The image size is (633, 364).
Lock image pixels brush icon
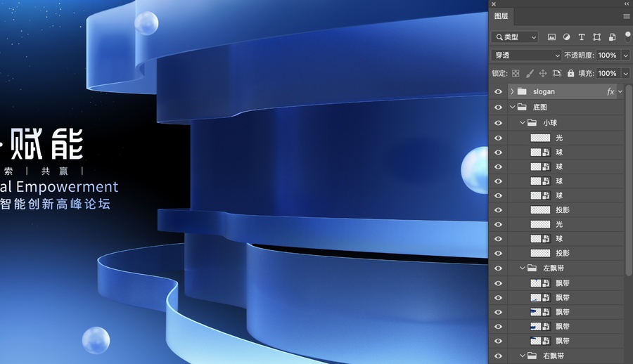coord(530,73)
